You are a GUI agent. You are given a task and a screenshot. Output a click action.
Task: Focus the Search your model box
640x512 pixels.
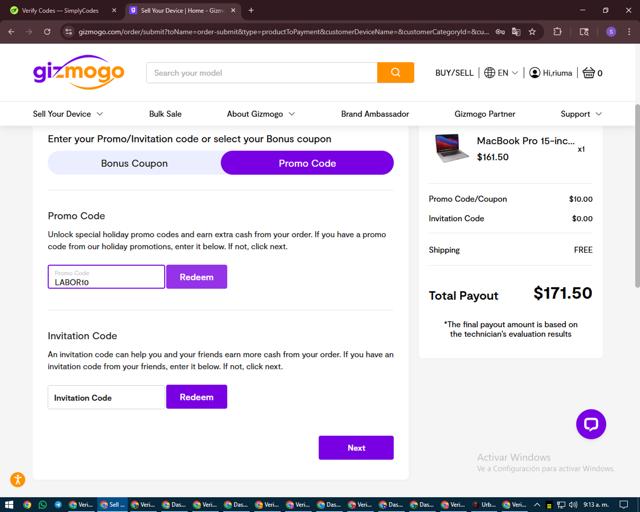pos(262,73)
